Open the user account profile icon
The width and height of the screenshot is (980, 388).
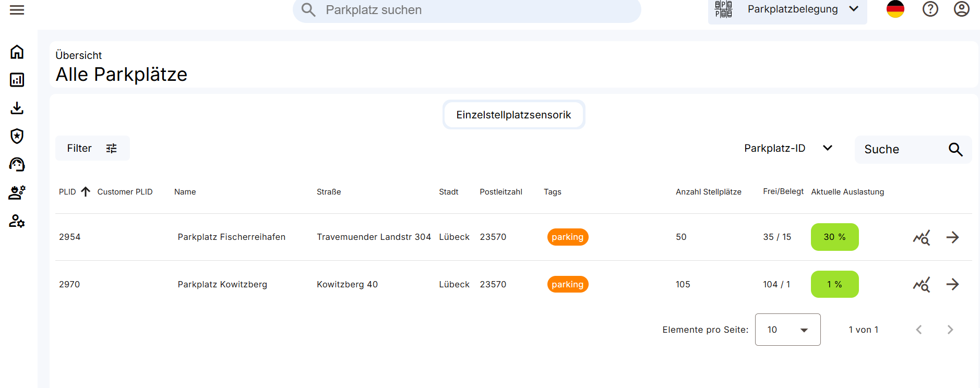[x=961, y=9]
